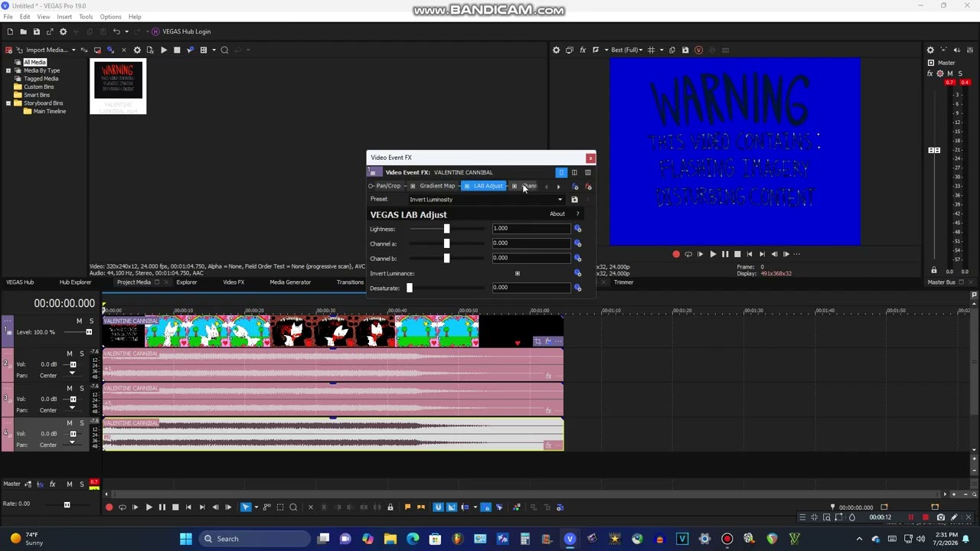Click the Channel b value field

pos(531,258)
